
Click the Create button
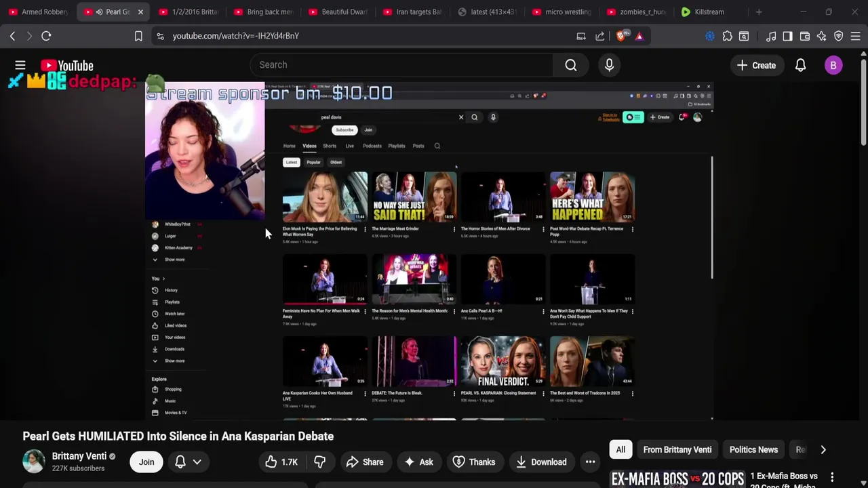pos(756,65)
